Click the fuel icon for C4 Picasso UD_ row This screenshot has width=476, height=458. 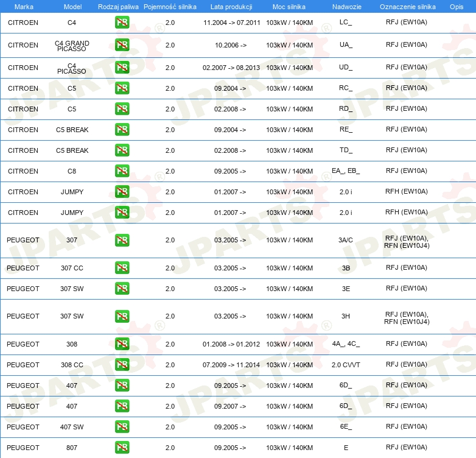[x=122, y=67]
